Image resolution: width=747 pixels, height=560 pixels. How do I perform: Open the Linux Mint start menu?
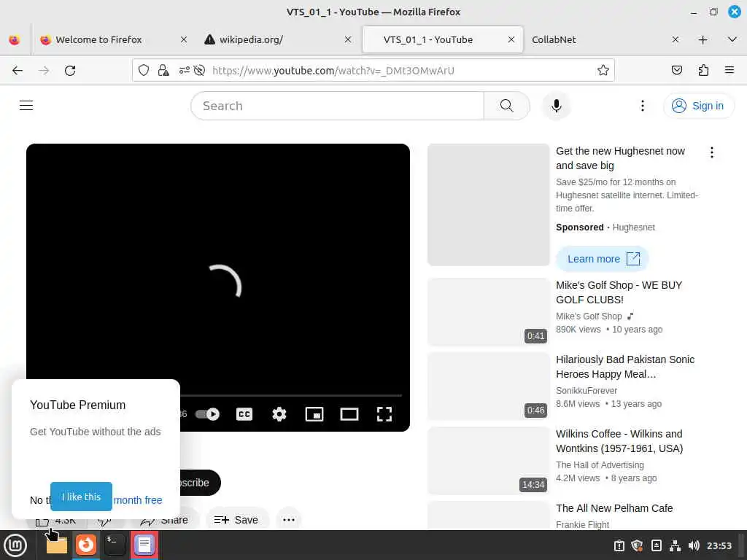(x=15, y=545)
